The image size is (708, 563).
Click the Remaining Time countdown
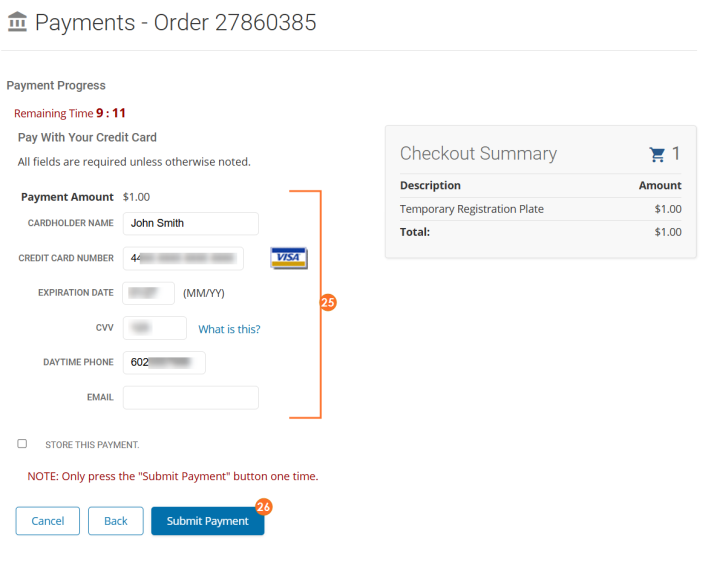(70, 113)
